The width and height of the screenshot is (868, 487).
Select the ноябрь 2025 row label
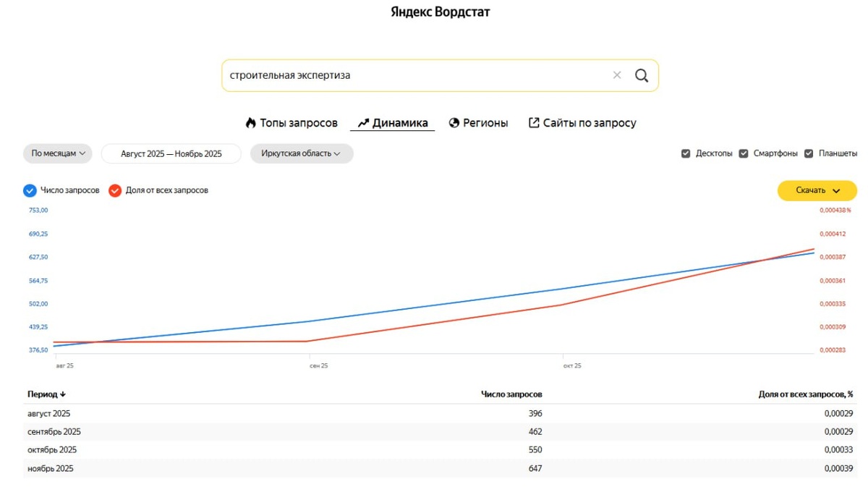[x=51, y=469]
